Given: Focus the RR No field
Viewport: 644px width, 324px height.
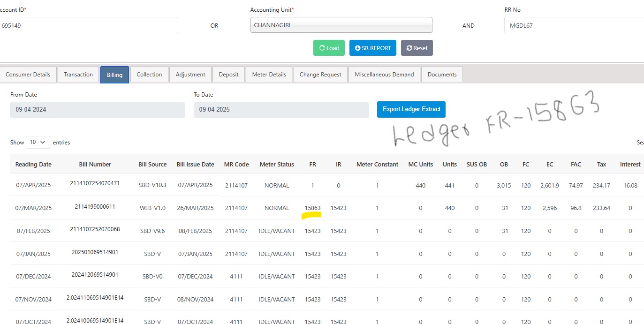Looking at the screenshot, I should pos(574,25).
